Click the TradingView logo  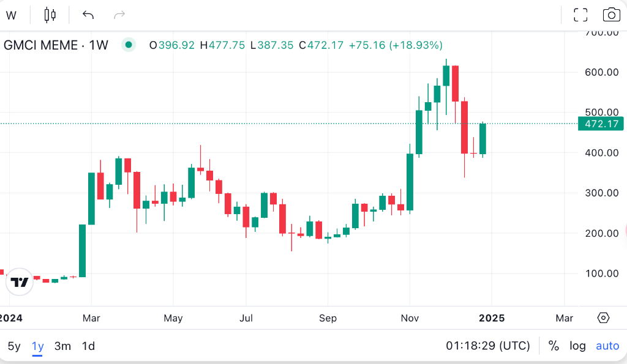point(20,282)
